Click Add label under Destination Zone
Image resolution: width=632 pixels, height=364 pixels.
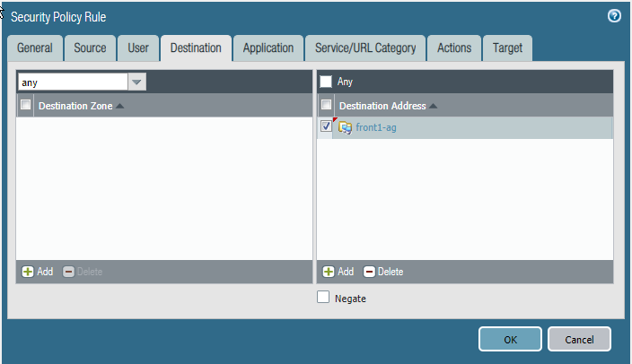click(x=45, y=272)
